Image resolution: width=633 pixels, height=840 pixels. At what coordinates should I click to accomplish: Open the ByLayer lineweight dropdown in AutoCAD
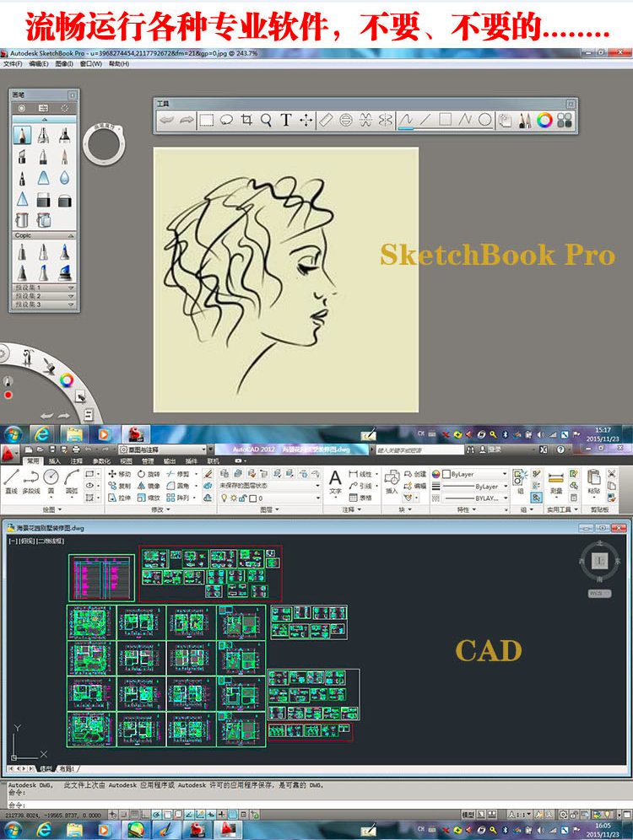(474, 487)
